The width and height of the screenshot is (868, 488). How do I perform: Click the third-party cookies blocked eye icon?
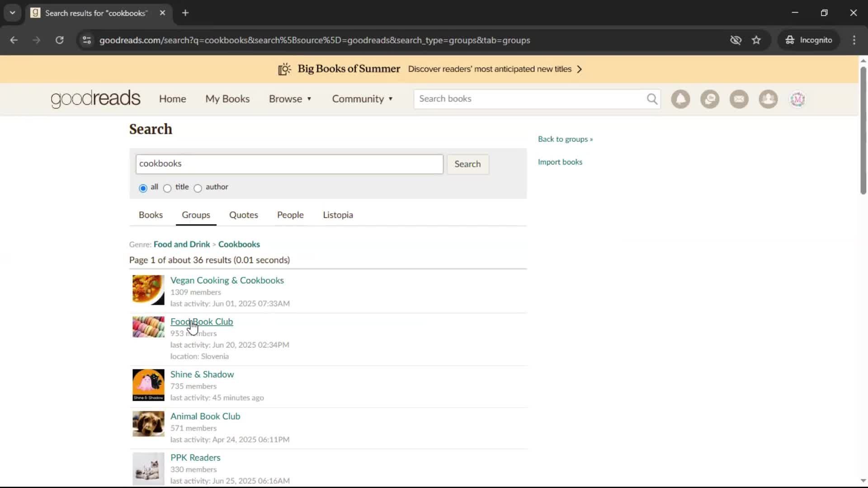pyautogui.click(x=736, y=40)
